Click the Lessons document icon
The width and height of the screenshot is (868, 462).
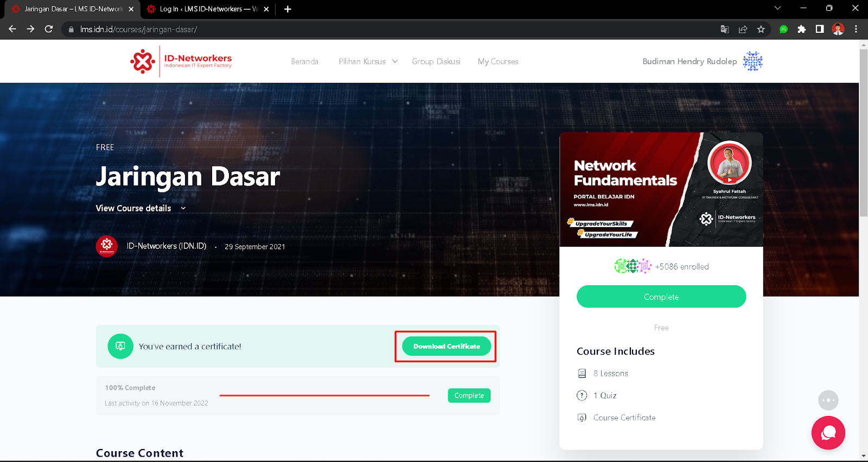pos(582,374)
